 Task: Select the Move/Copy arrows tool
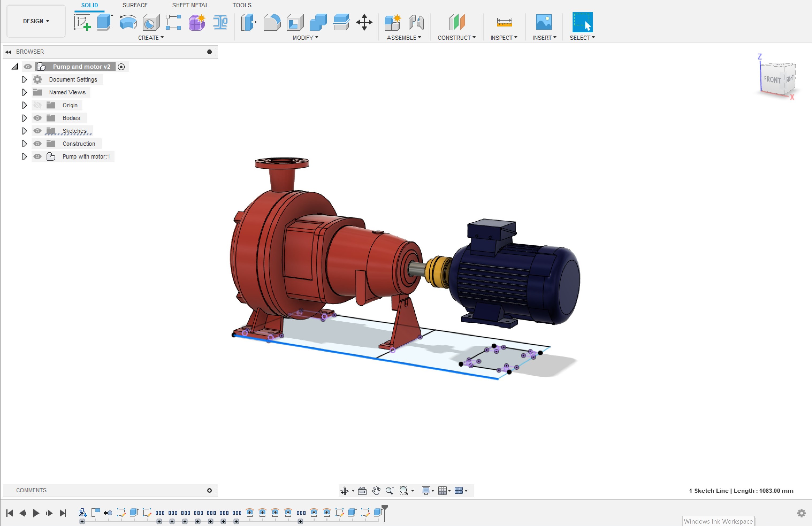[364, 22]
